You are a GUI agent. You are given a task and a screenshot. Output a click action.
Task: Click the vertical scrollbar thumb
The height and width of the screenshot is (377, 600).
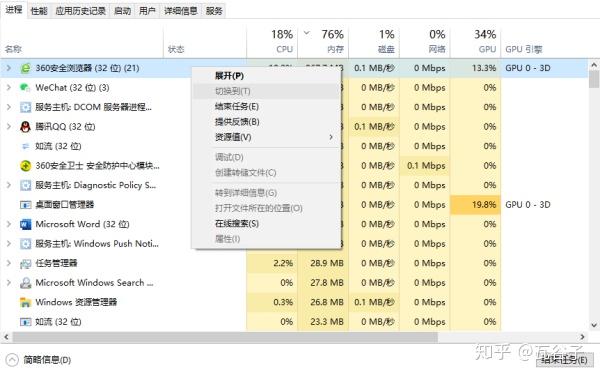click(594, 79)
